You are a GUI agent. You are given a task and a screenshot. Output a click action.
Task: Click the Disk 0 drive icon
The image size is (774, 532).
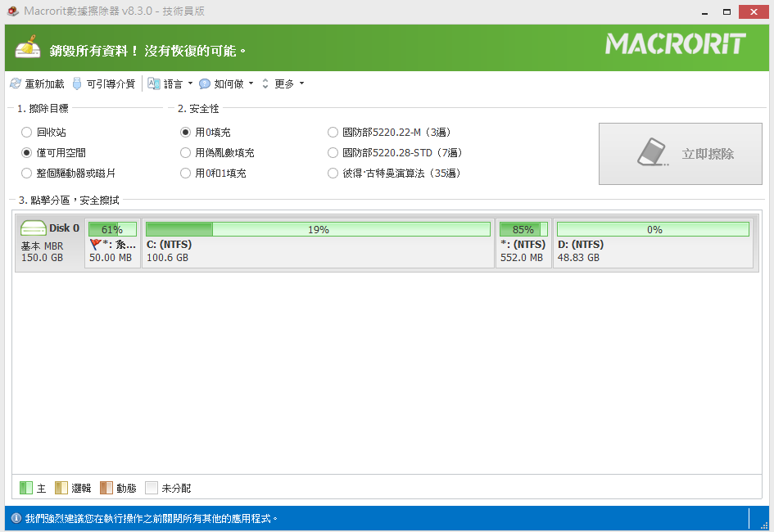[x=34, y=228]
